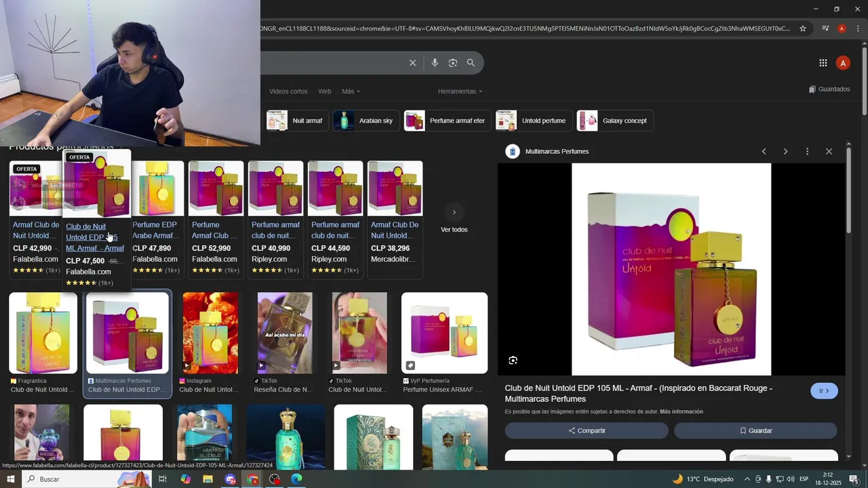Switch to Videos cortos tab
Screen dimensions: 868x488
coord(288,91)
